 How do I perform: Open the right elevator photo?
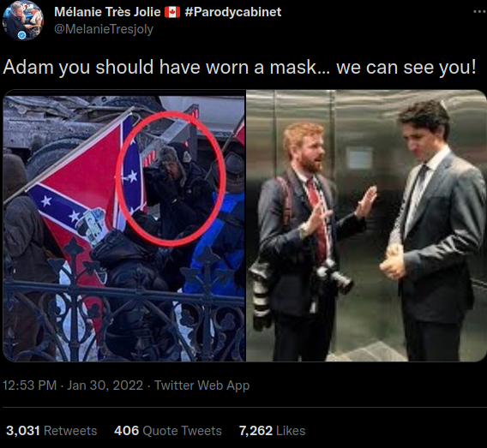pos(366,225)
